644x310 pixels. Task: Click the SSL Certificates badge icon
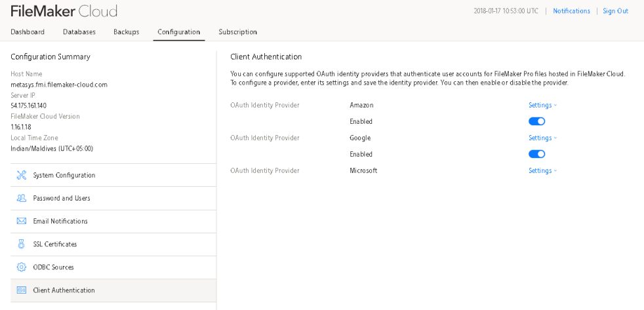point(21,244)
